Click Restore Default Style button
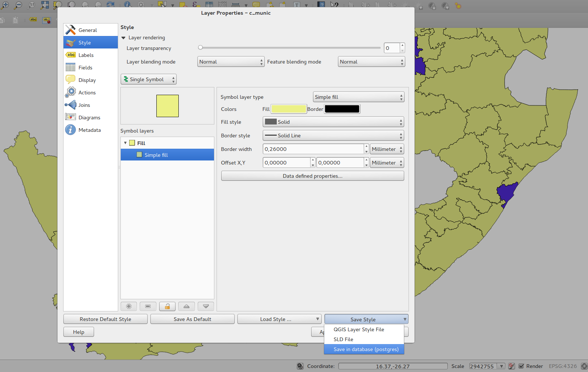 [x=105, y=319]
